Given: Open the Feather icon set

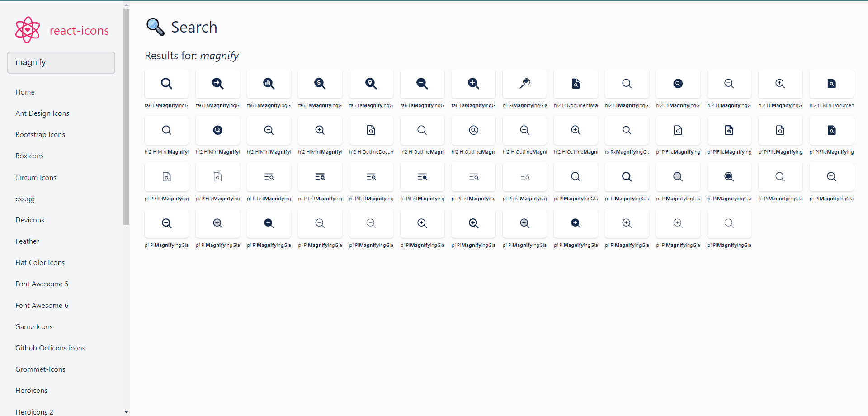Looking at the screenshot, I should click(27, 241).
